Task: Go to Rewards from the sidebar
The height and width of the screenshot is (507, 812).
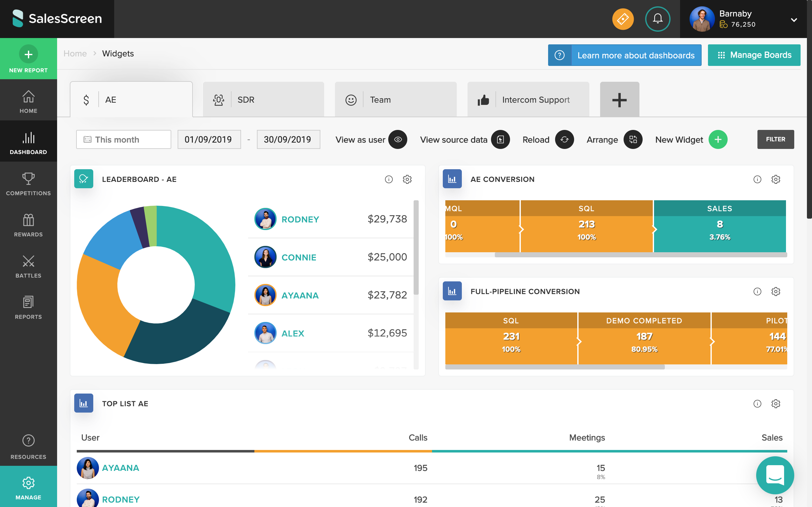Action: tap(28, 225)
